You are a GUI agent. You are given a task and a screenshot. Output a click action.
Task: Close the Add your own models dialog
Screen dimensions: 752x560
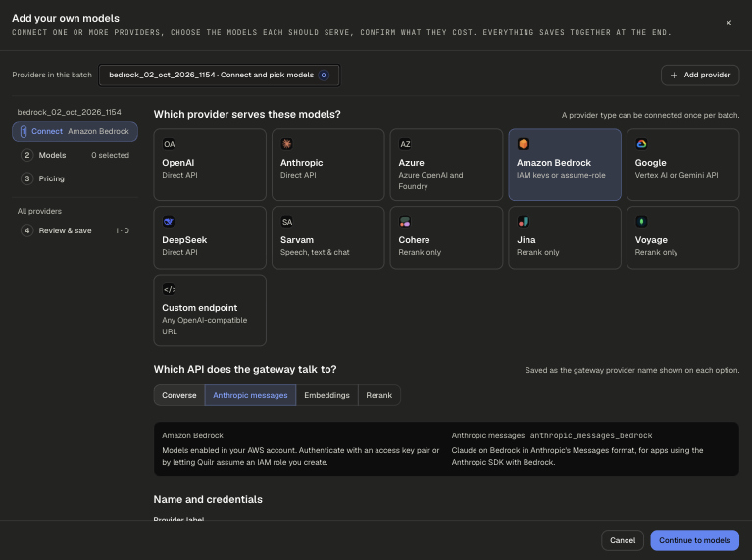[728, 23]
